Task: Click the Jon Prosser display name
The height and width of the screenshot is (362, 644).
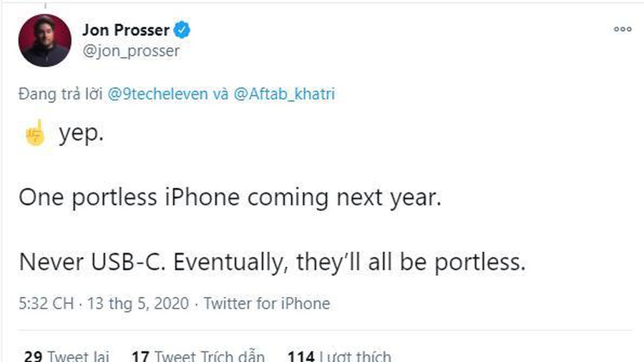Action: click(126, 31)
